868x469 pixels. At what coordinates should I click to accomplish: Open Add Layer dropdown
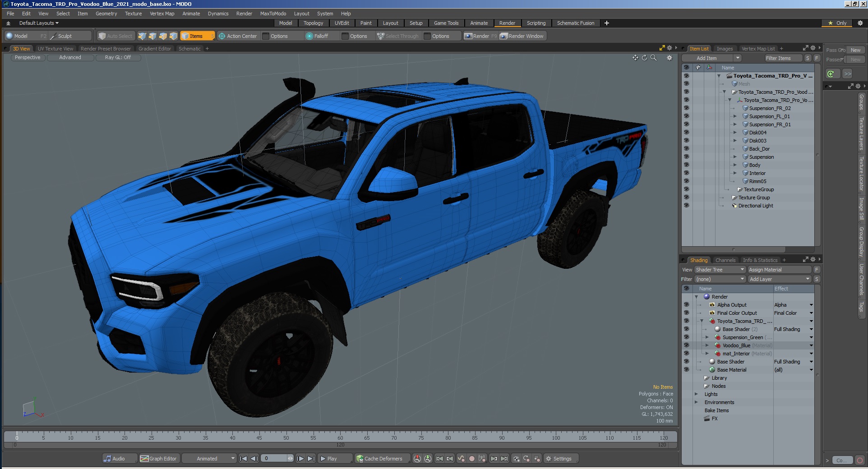tap(780, 279)
